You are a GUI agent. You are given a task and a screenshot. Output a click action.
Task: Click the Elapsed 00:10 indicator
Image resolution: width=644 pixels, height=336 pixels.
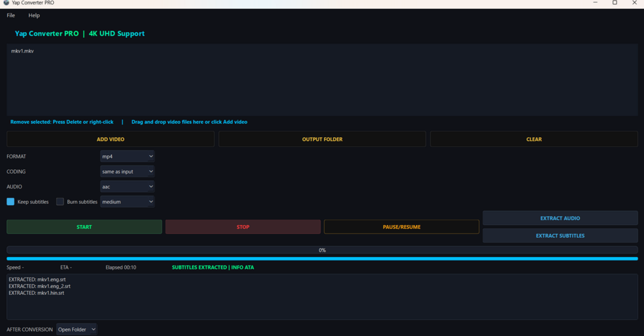120,267
